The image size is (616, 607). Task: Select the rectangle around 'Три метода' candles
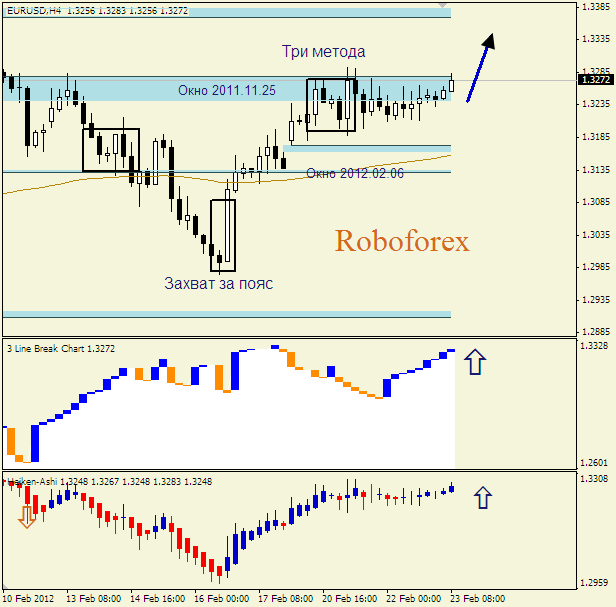click(331, 105)
